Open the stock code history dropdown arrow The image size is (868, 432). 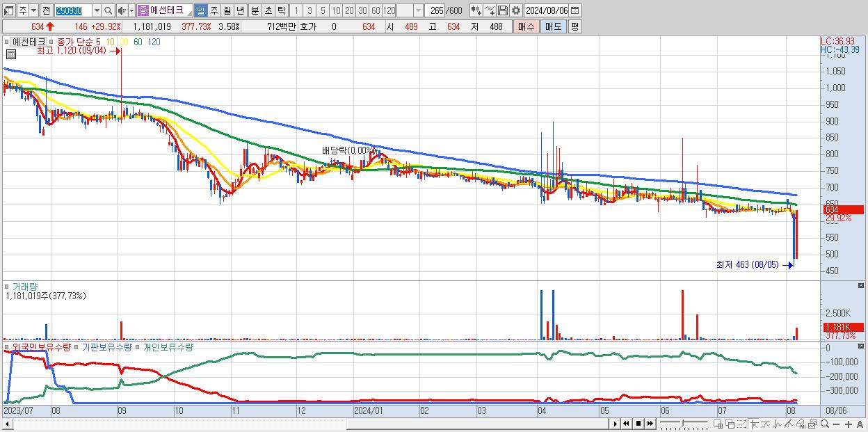(x=97, y=10)
